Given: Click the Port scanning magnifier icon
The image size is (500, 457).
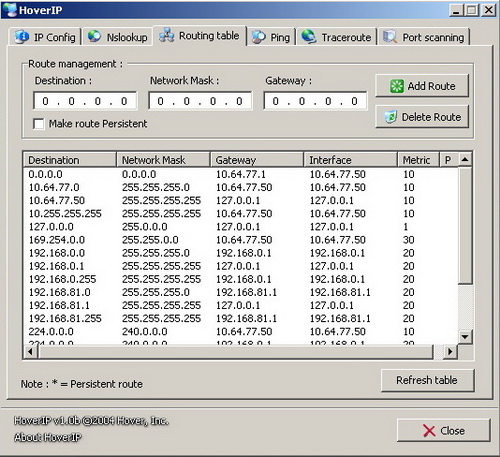Looking at the screenshot, I should (390, 37).
